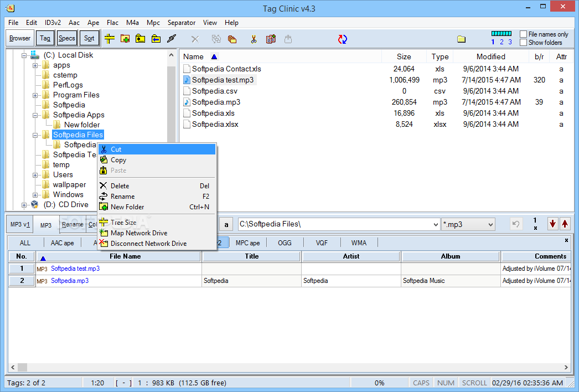Select layout number 2
This screenshot has height=392, width=579.
(502, 42)
